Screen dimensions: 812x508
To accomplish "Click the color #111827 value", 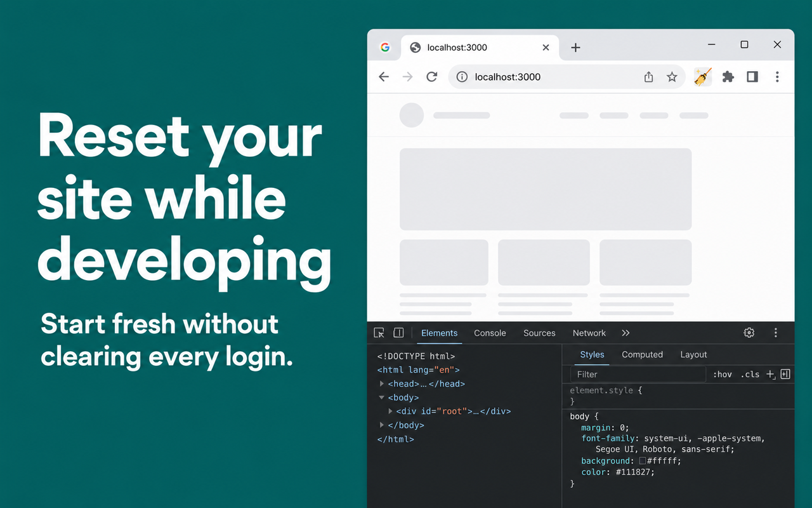I will point(634,472).
